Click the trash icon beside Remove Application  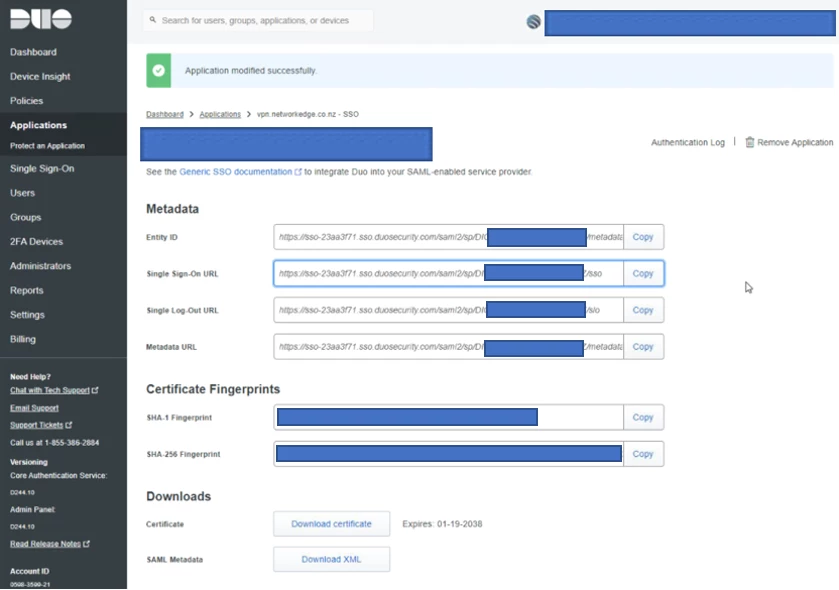750,142
